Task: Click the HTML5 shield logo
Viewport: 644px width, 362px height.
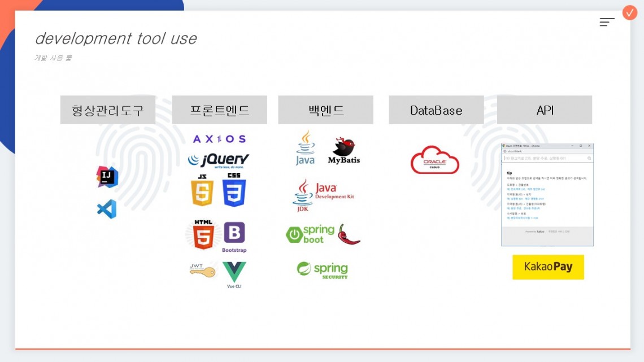Action: 203,235
